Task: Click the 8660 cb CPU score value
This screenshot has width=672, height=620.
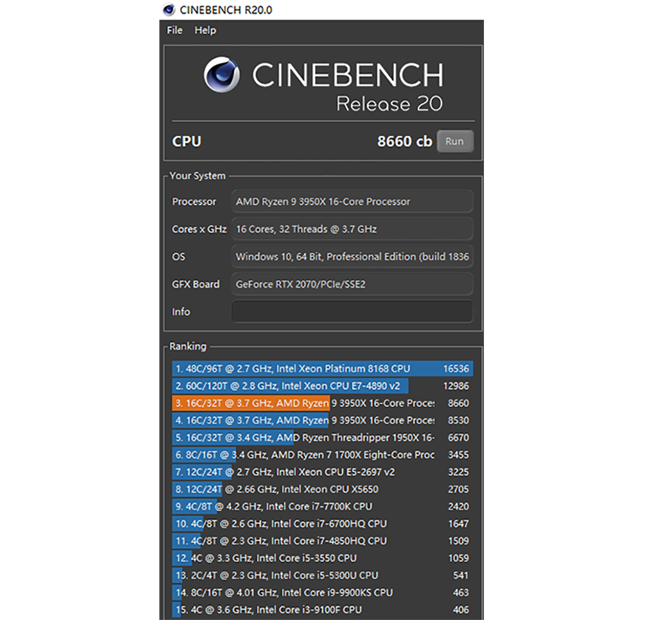Action: pyautogui.click(x=405, y=141)
